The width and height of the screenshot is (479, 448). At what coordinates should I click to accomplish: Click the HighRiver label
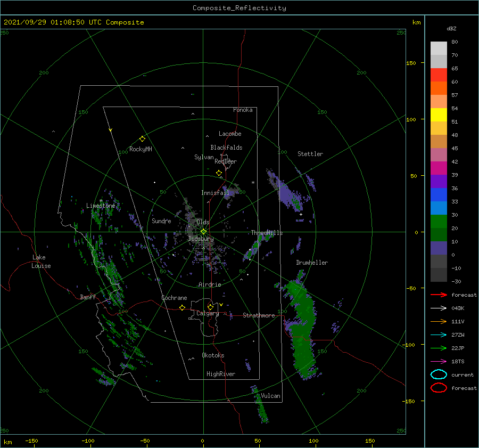[221, 374]
